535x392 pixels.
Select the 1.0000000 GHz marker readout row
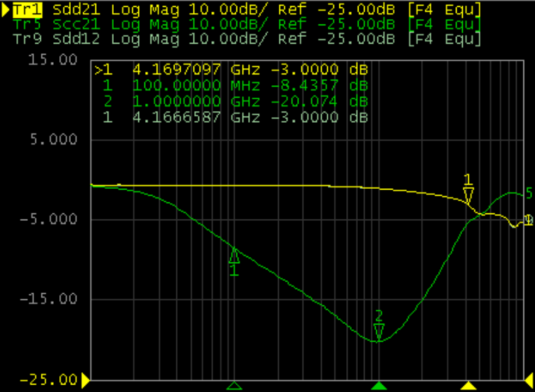coord(232,102)
